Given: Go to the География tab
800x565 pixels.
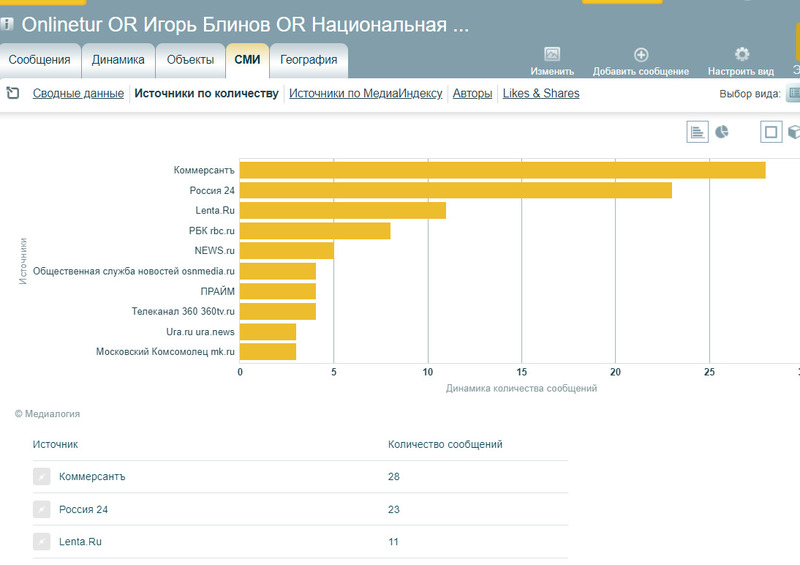Looking at the screenshot, I should coord(309,60).
